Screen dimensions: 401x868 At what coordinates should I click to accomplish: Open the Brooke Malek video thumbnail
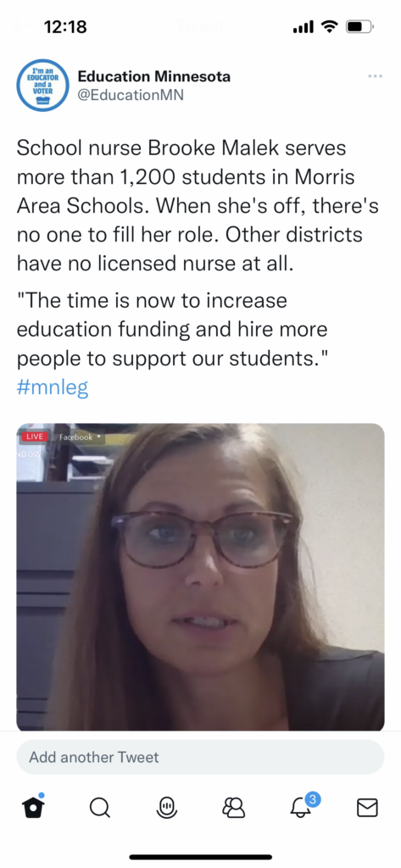(x=200, y=576)
